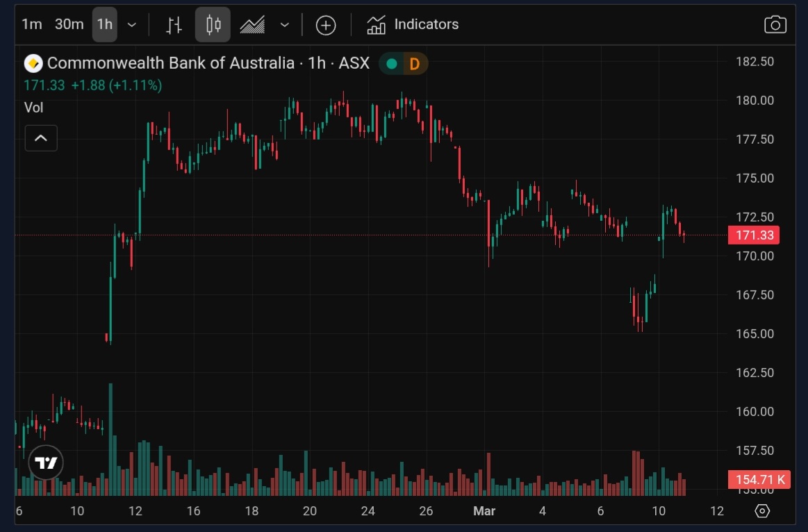Viewport: 808px width, 532px height.
Task: Switch to the 30m timeframe
Action: pos(69,24)
